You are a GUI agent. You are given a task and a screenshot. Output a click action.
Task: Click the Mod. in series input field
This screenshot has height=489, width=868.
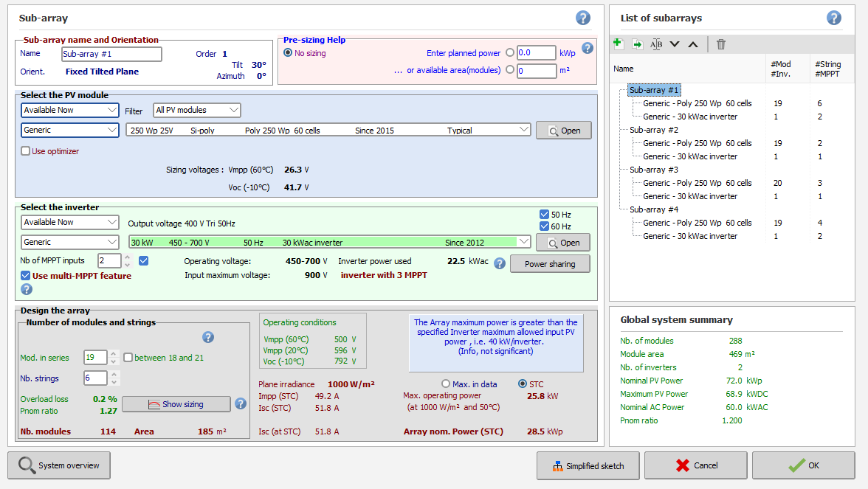[x=95, y=357]
